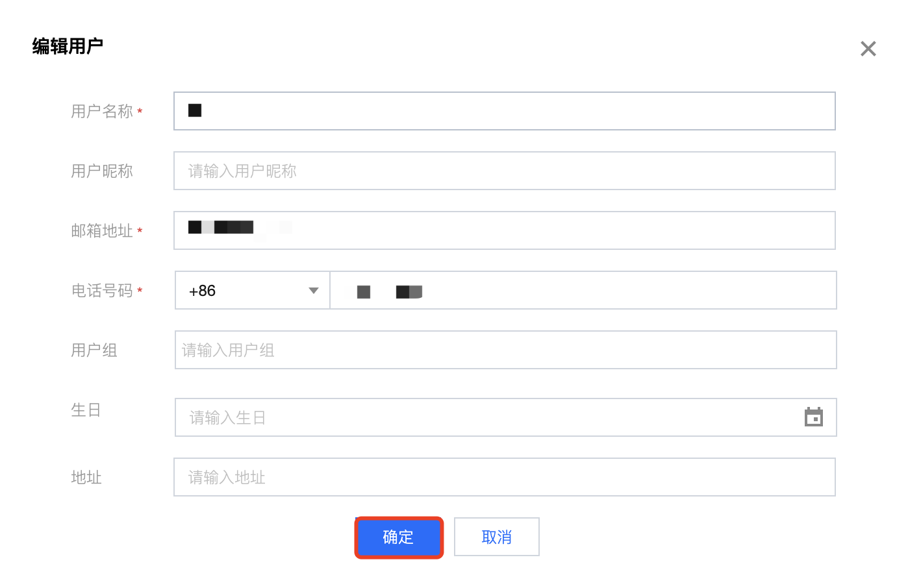Click the 请输入用户组 field
The width and height of the screenshot is (908, 588).
(x=506, y=350)
